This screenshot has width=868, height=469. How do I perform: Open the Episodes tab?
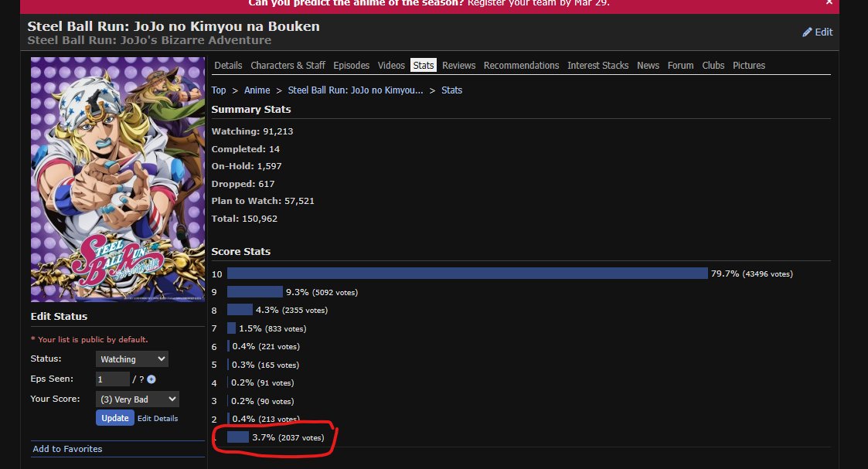click(351, 65)
